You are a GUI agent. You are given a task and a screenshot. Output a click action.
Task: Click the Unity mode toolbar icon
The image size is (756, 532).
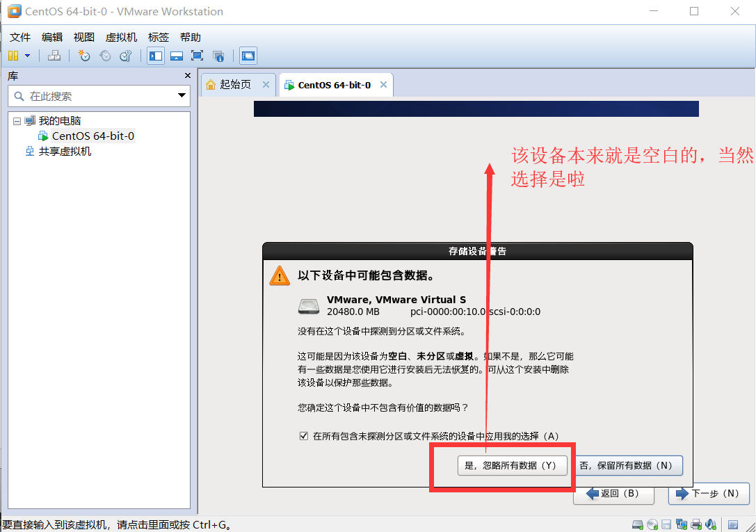(x=218, y=56)
